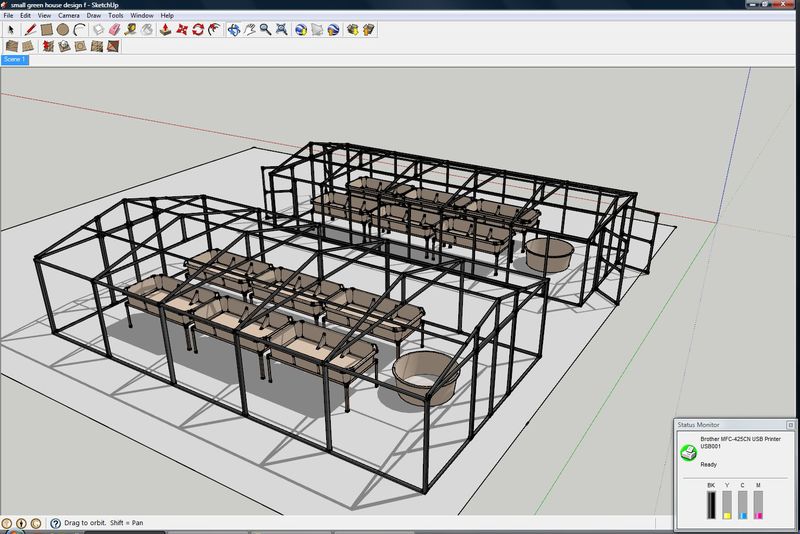
Task: Activate the Move tool with red arrows
Action: (x=181, y=30)
